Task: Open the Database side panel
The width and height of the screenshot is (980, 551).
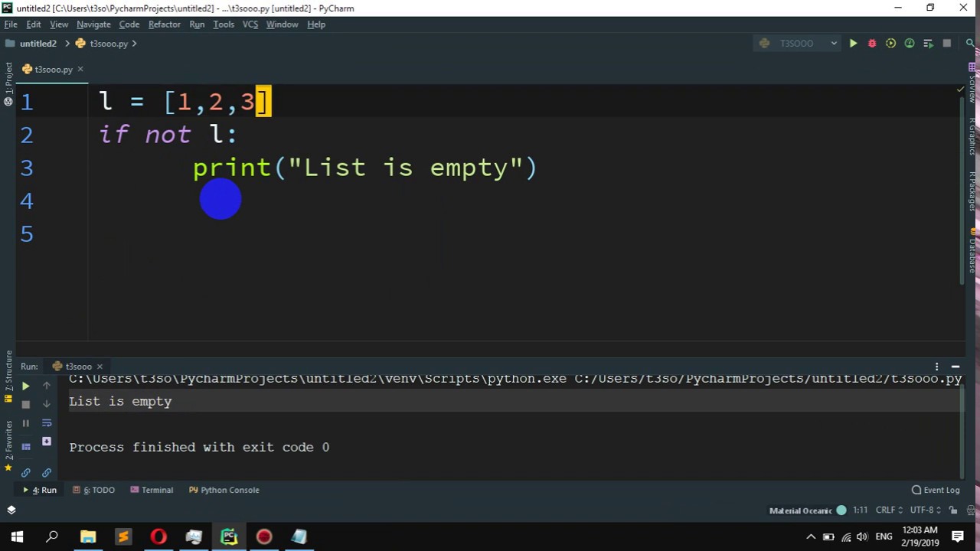Action: (x=972, y=251)
